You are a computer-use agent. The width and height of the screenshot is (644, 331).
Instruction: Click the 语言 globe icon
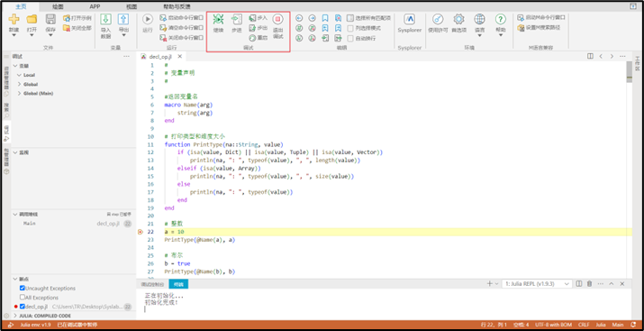(x=479, y=19)
